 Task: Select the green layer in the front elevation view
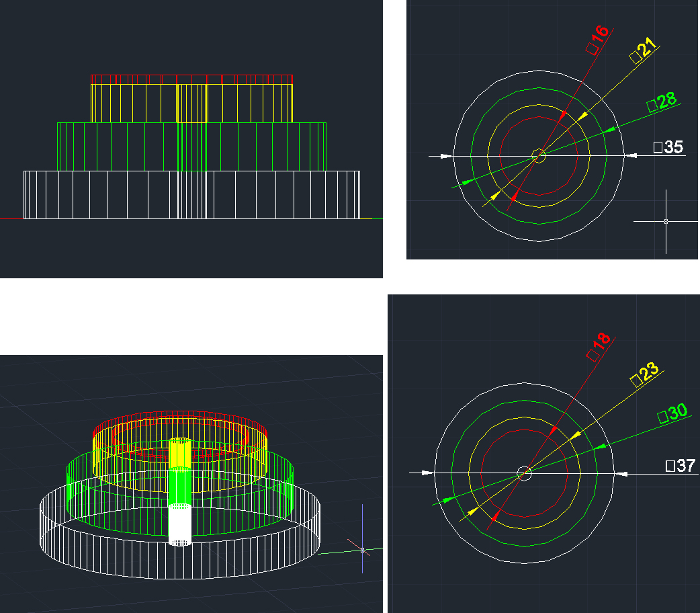pos(192,147)
